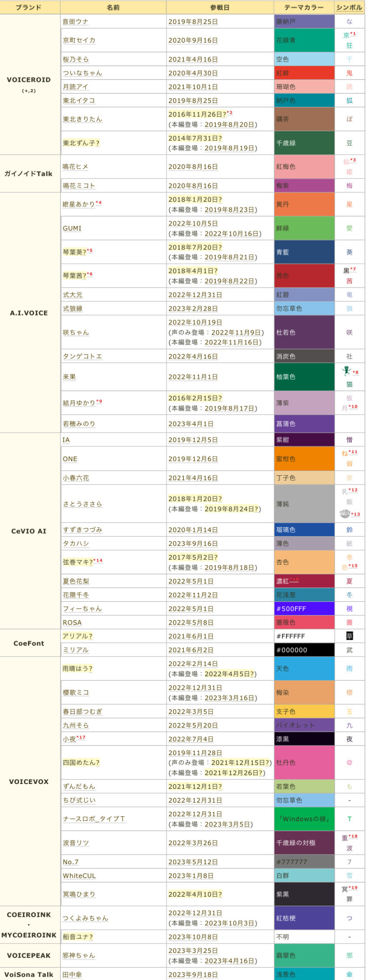Open the 東北きりたん name link

coord(82,119)
